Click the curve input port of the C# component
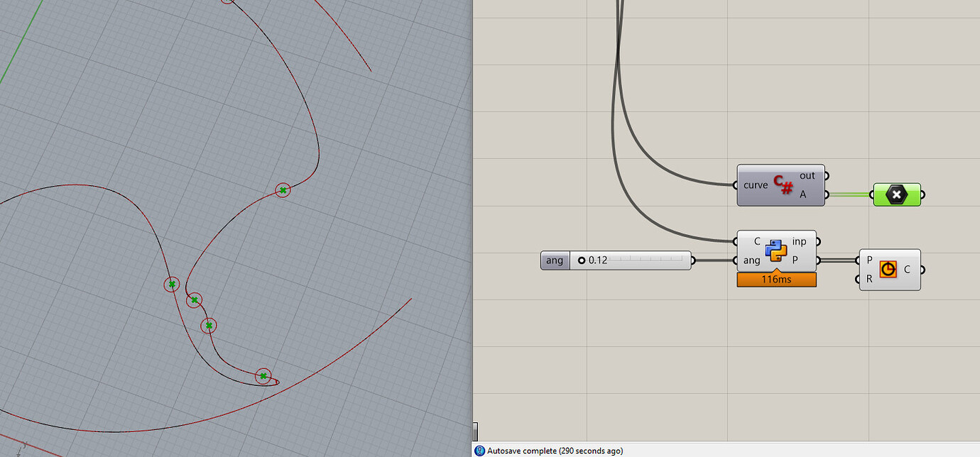The width and height of the screenshot is (980, 457). [x=736, y=185]
